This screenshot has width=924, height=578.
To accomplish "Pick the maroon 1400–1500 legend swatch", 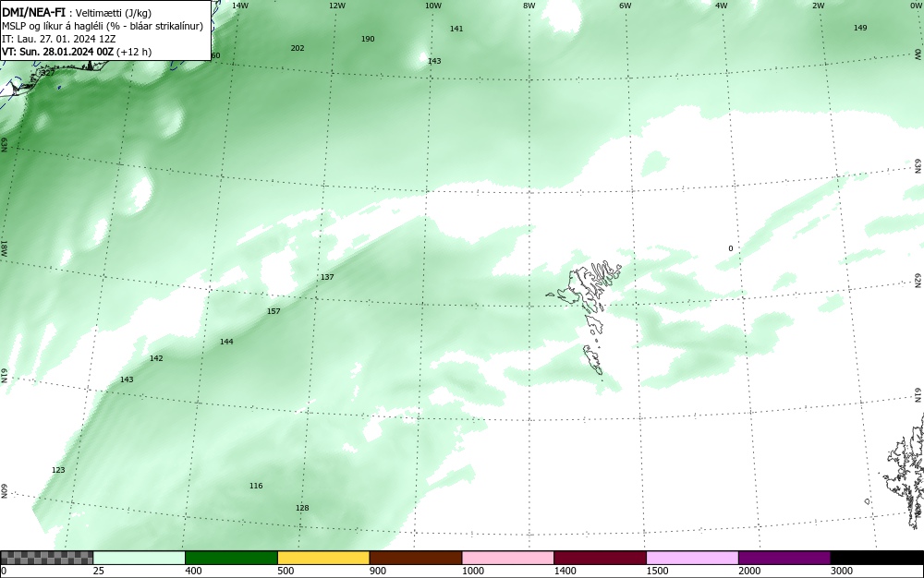I will pos(600,558).
